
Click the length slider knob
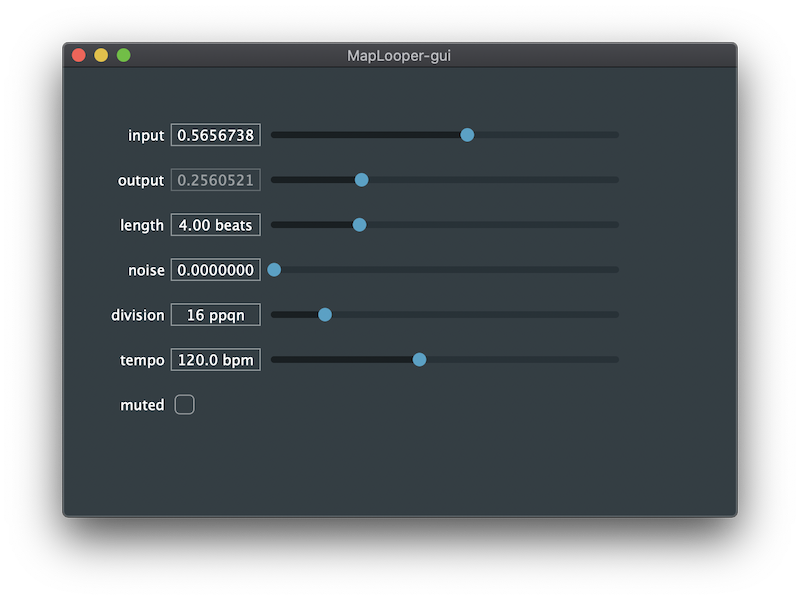359,224
